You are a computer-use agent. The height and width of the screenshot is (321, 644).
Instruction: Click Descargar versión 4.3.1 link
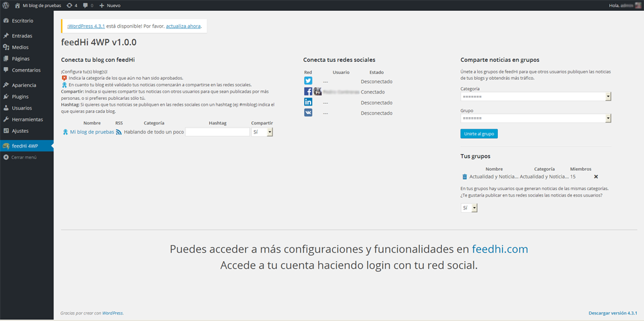(613, 313)
